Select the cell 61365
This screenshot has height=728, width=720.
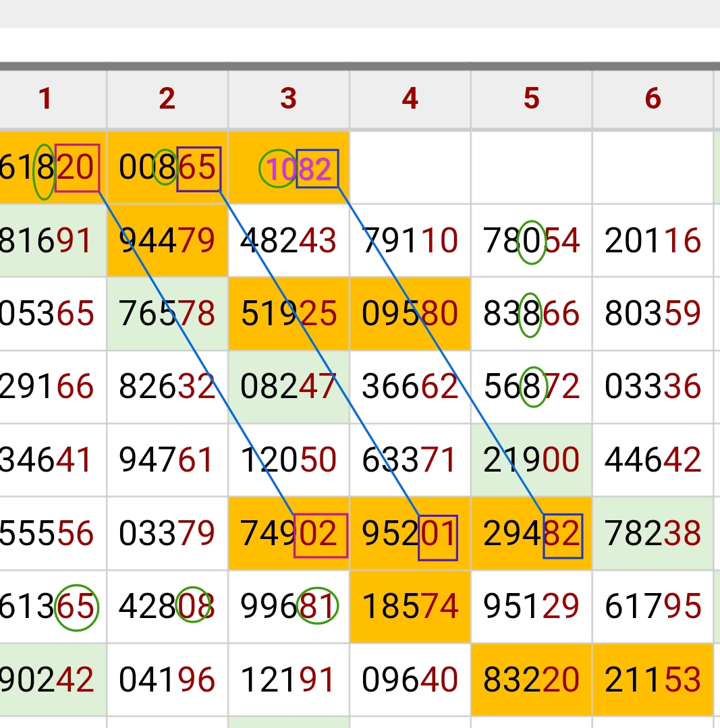coord(53,606)
